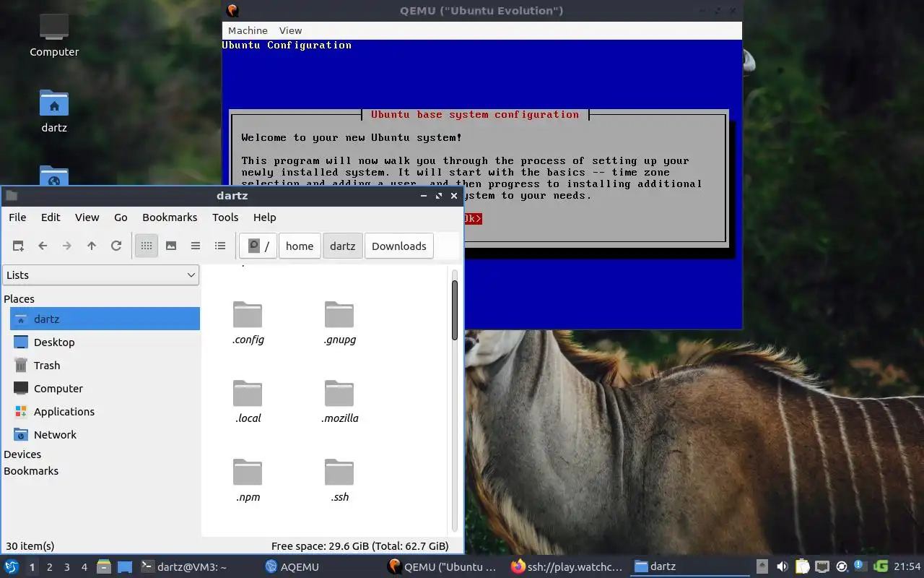Switch to workspace 4

click(x=84, y=567)
